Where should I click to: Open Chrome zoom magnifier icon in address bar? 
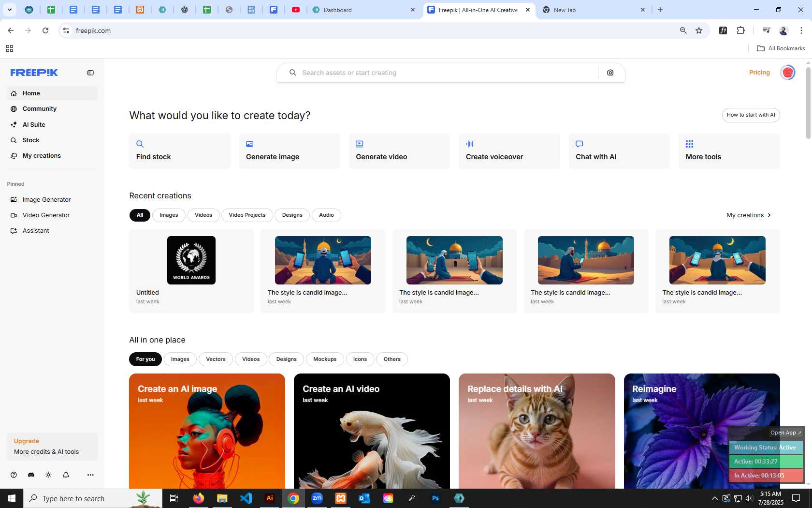(x=683, y=30)
